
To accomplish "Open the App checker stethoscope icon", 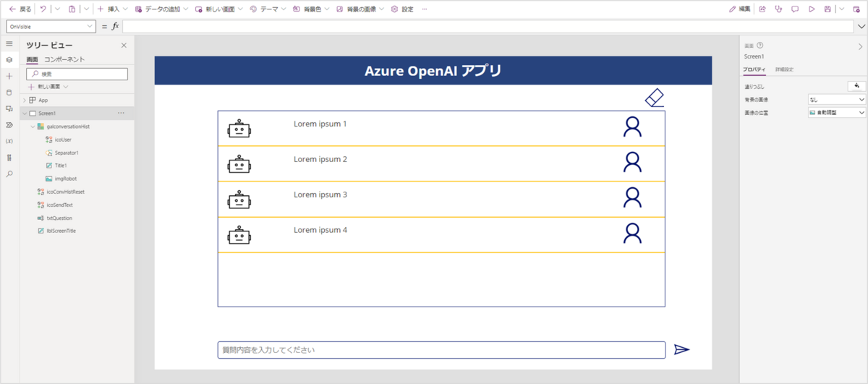I will [778, 9].
